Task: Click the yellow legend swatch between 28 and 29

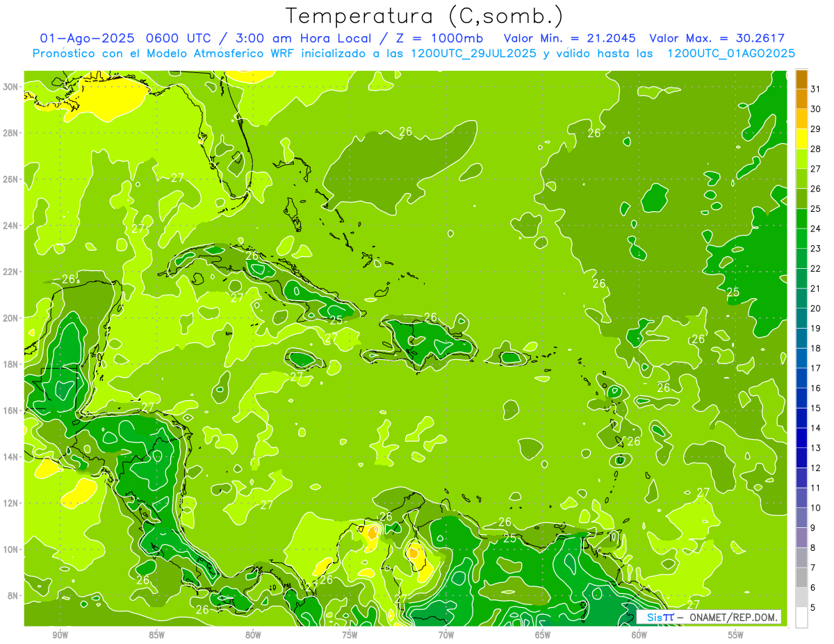Action: [x=801, y=138]
